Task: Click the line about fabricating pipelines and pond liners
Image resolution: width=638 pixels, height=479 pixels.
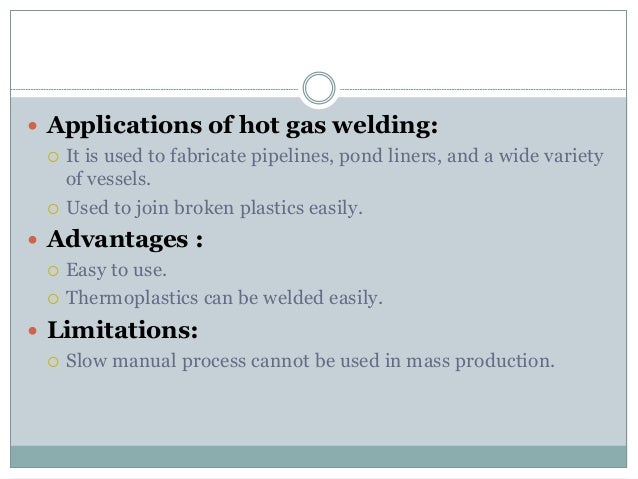Action: click(x=334, y=156)
